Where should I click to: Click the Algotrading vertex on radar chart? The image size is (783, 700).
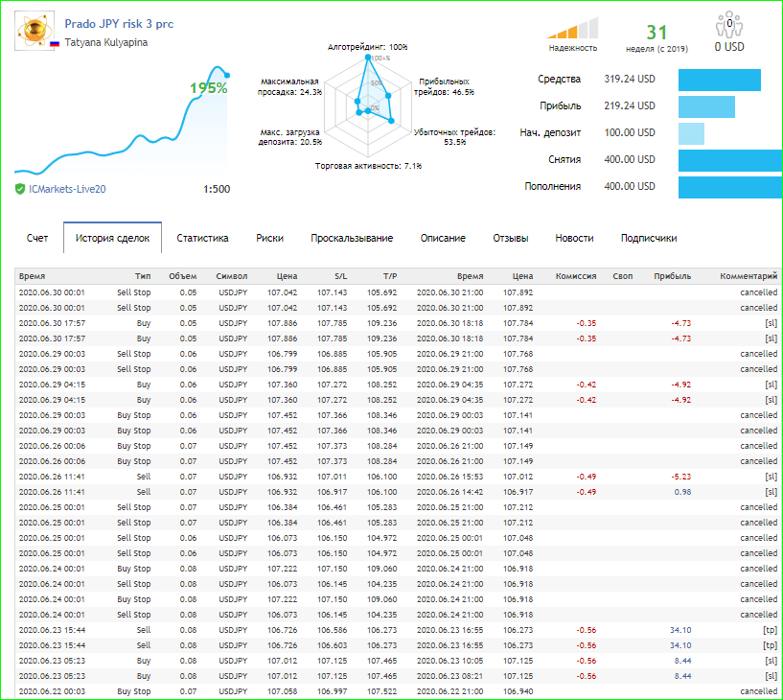[368, 57]
